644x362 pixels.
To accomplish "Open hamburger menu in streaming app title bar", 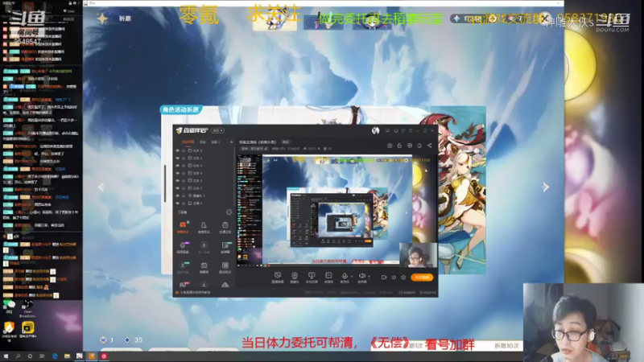I will 411,130.
